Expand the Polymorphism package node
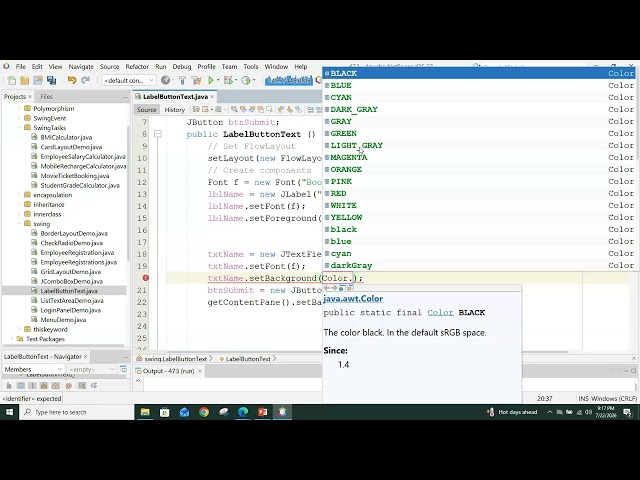The width and height of the screenshot is (640, 480). [x=19, y=109]
